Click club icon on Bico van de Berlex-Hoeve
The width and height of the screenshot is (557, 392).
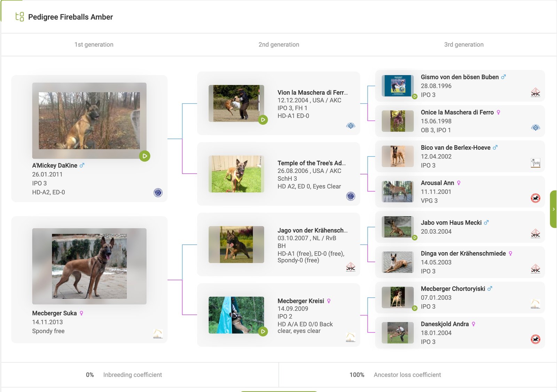535,163
